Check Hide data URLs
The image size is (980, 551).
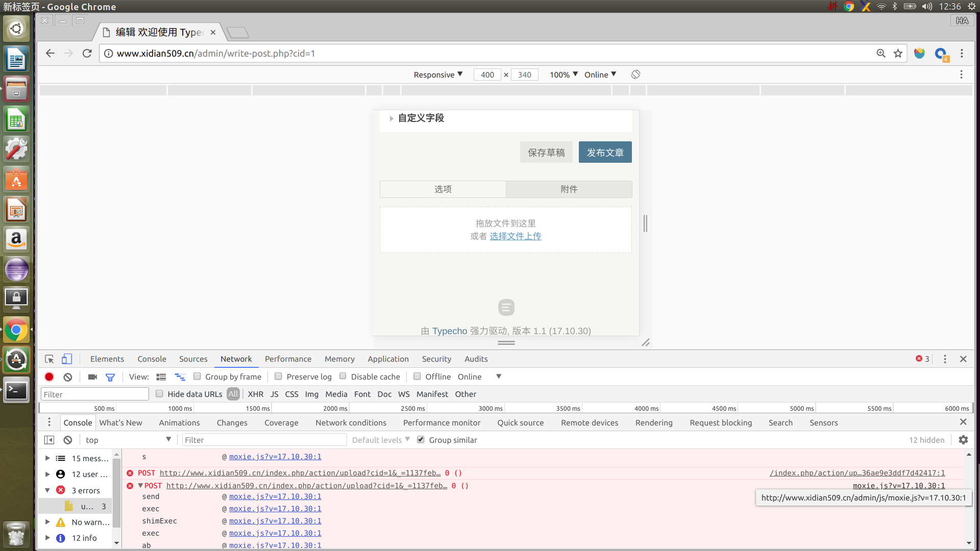click(x=159, y=394)
